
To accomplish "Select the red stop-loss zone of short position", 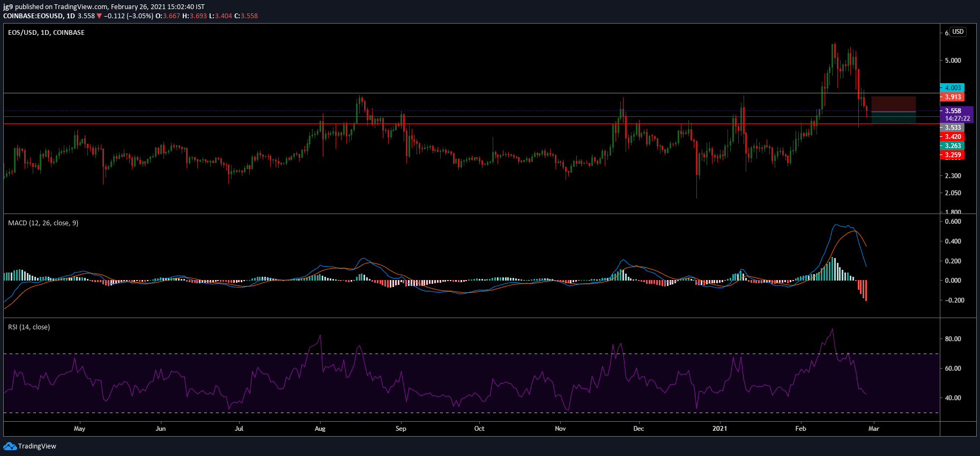I will (x=894, y=104).
